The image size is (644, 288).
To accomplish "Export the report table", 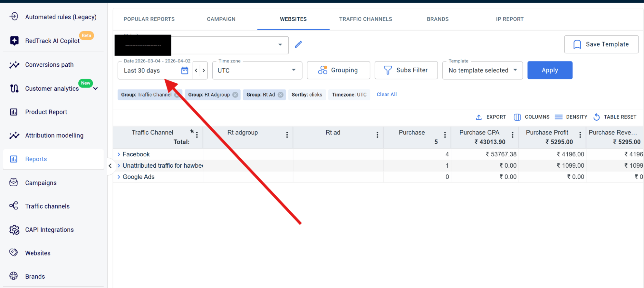I will click(491, 117).
